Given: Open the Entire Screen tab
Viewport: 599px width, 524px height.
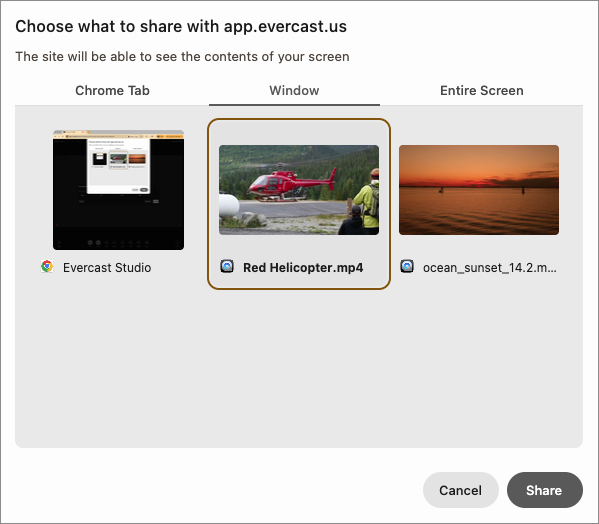Looking at the screenshot, I should pos(481,91).
